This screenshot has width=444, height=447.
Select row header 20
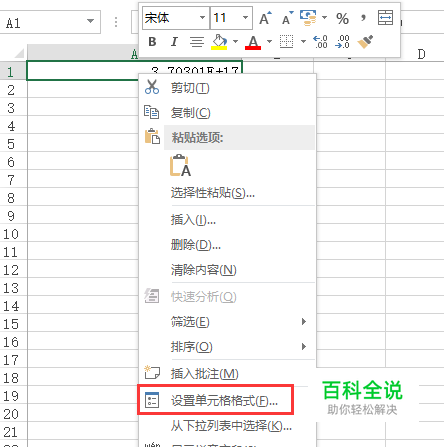[13, 414]
